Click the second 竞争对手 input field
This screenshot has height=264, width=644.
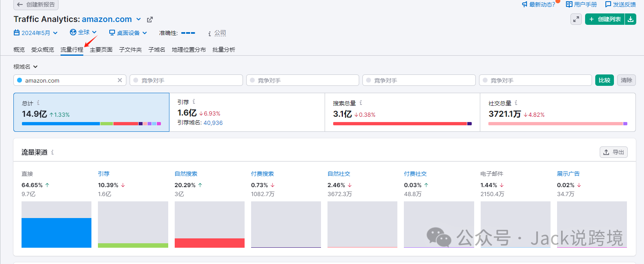click(x=303, y=80)
